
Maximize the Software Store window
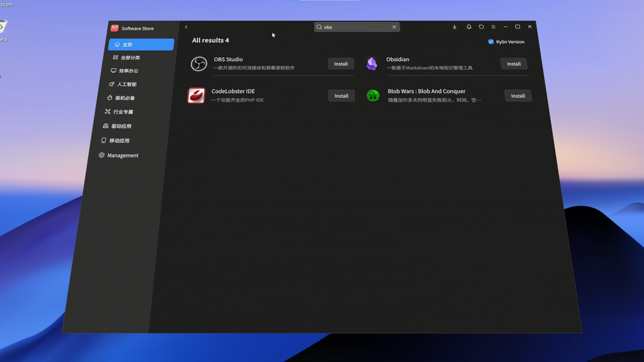(x=518, y=26)
